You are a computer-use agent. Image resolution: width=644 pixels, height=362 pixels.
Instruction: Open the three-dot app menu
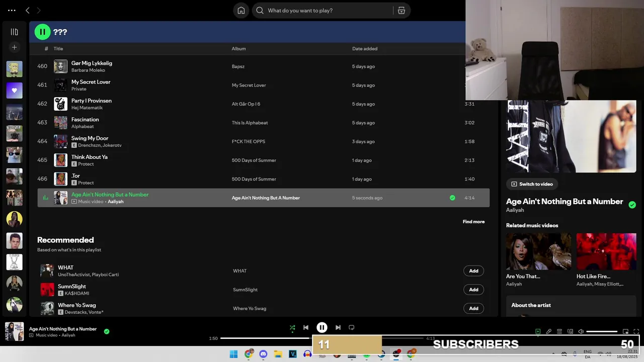pyautogui.click(x=12, y=11)
